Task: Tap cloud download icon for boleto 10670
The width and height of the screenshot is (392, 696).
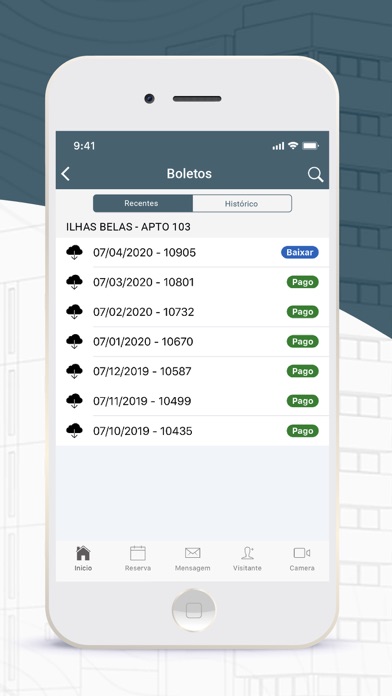Action: point(74,341)
